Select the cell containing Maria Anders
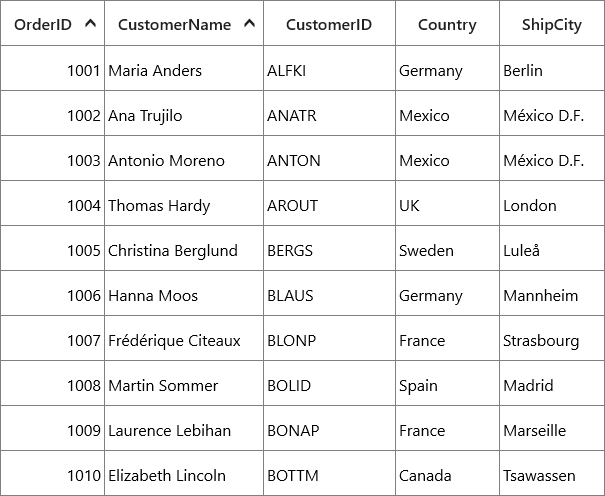The width and height of the screenshot is (605, 496). pyautogui.click(x=184, y=68)
